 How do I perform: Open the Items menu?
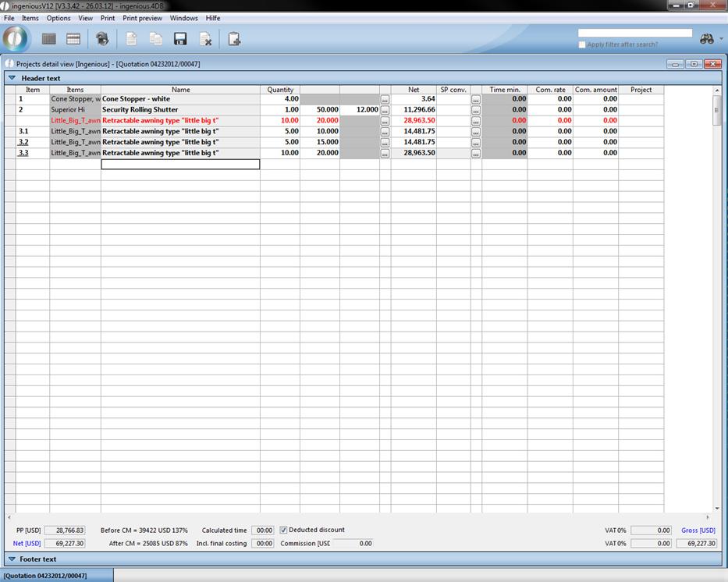click(30, 18)
